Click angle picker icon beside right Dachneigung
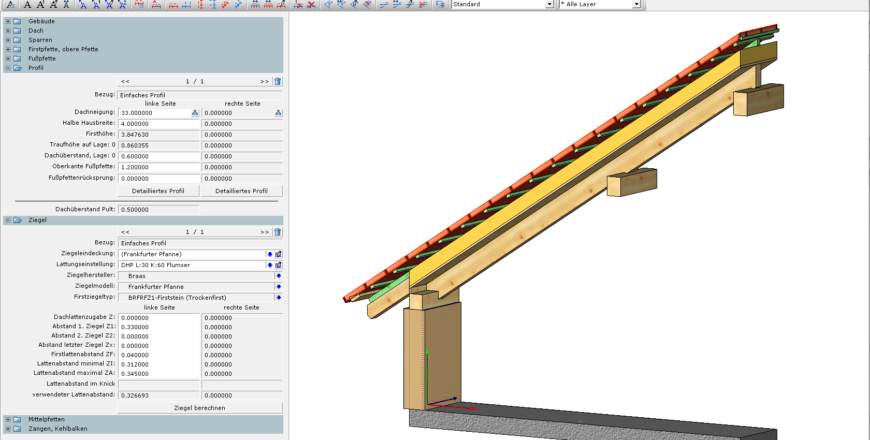 coord(279,113)
